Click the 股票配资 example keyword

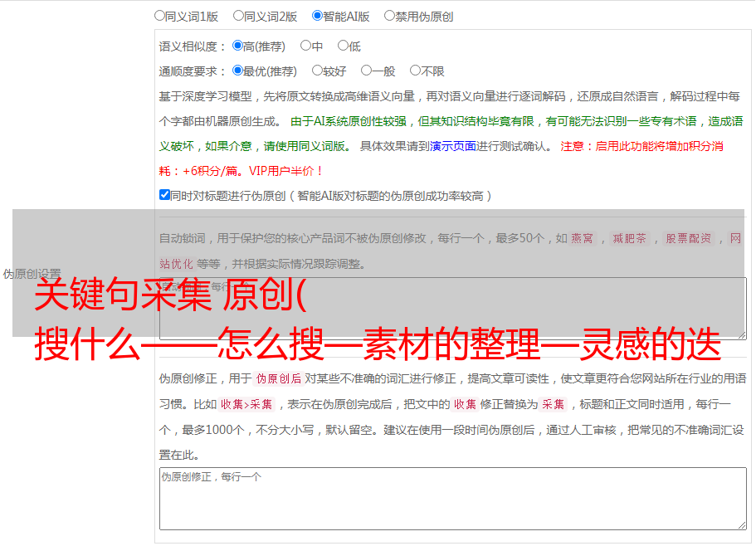coord(689,238)
